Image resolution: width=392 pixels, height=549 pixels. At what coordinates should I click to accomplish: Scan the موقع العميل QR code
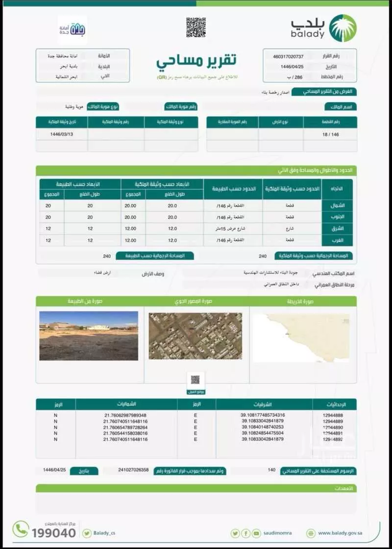coord(196,379)
